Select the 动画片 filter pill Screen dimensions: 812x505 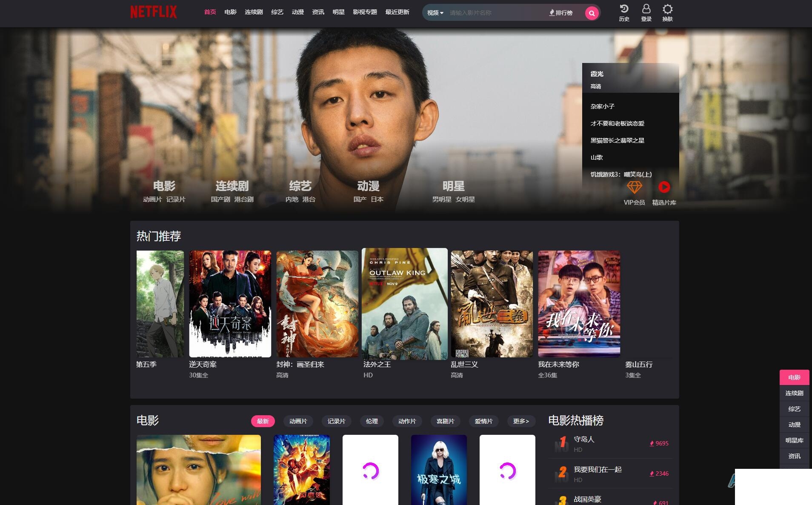tap(298, 421)
